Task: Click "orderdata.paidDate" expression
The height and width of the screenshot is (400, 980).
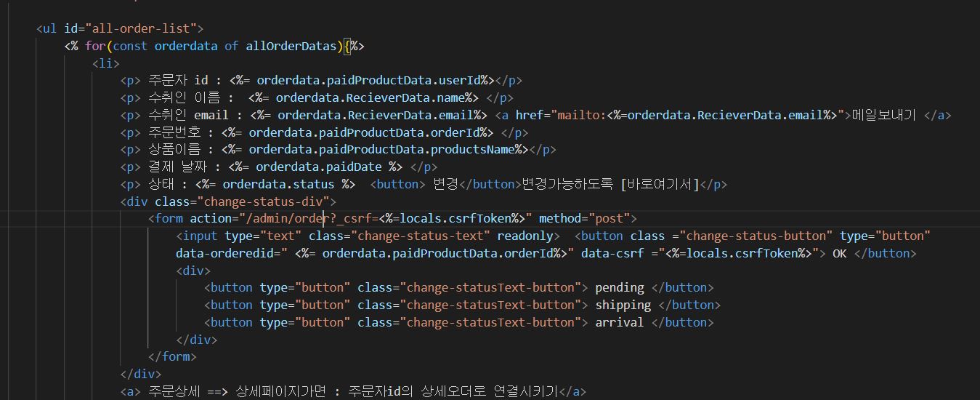Action: pyautogui.click(x=319, y=167)
